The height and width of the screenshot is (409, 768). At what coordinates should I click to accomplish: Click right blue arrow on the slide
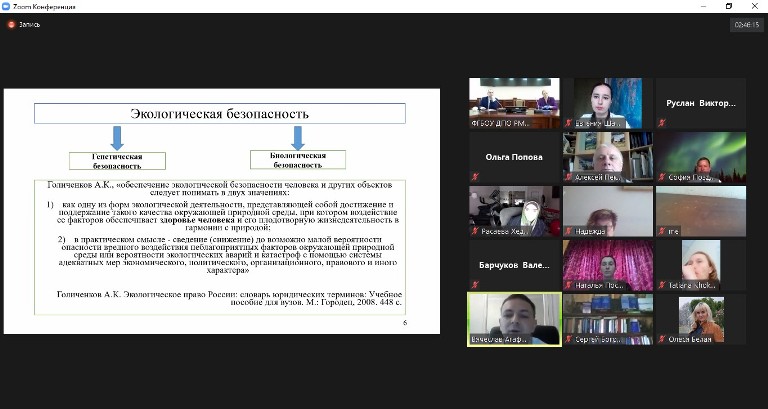(297, 137)
